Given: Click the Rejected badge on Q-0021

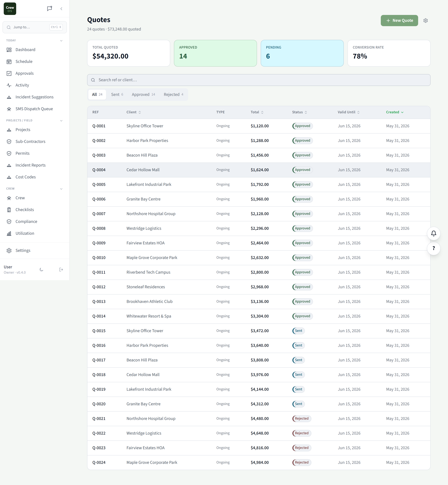Looking at the screenshot, I should pyautogui.click(x=302, y=419).
